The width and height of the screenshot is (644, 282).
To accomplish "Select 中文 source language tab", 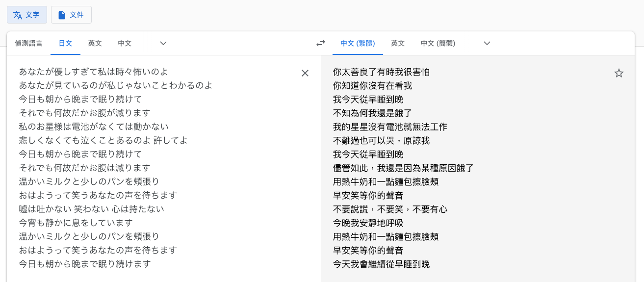I will point(125,43).
